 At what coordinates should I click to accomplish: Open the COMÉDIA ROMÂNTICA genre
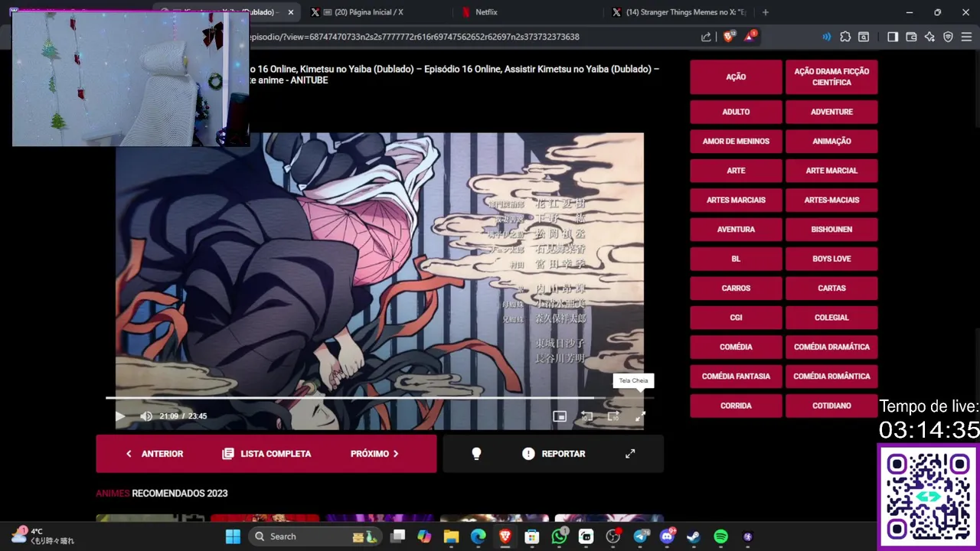[831, 377]
